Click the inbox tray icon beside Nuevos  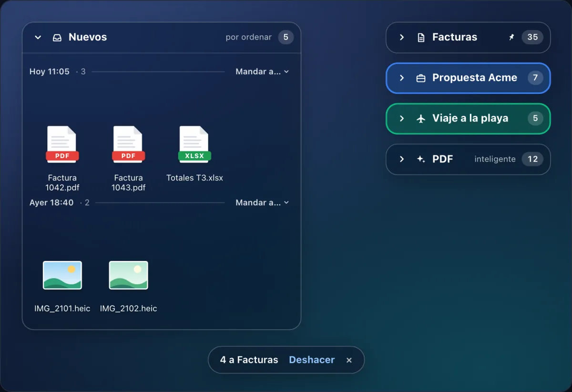pyautogui.click(x=57, y=38)
